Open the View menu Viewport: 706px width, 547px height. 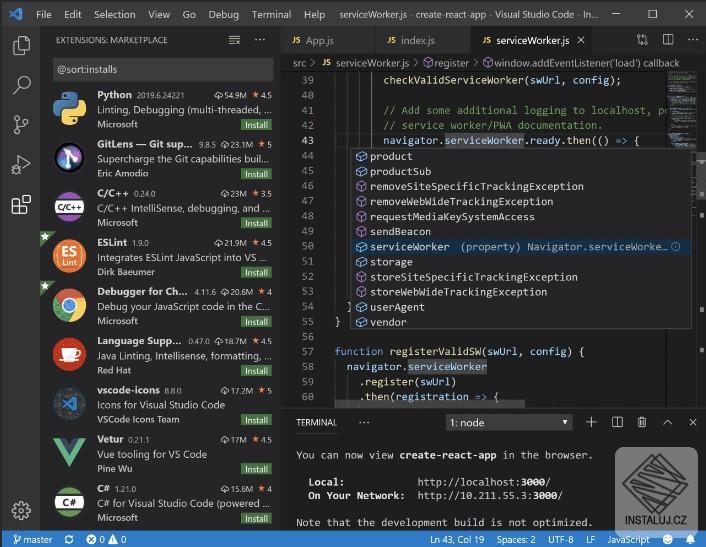pyautogui.click(x=159, y=14)
